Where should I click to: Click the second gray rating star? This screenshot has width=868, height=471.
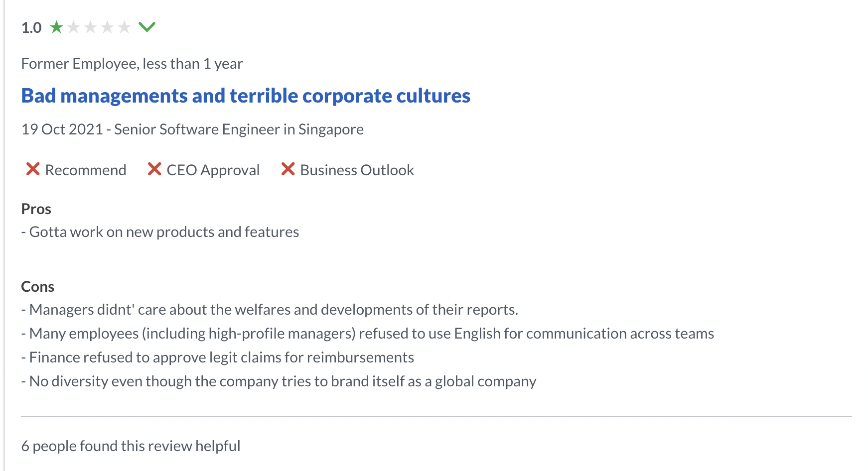click(x=73, y=27)
